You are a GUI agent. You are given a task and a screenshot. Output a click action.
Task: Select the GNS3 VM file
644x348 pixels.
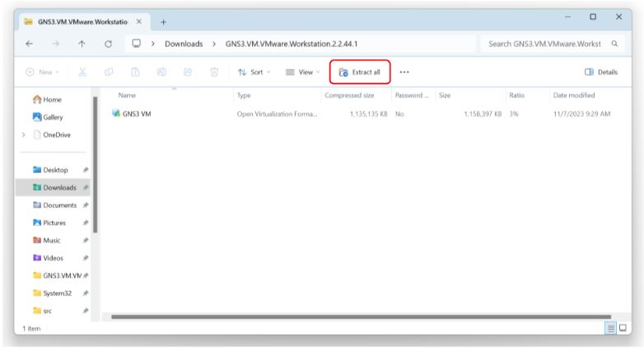[x=132, y=114]
